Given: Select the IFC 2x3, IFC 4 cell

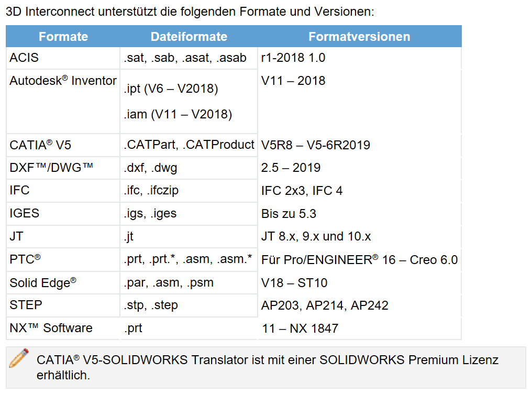Looking at the screenshot, I should click(x=359, y=191).
